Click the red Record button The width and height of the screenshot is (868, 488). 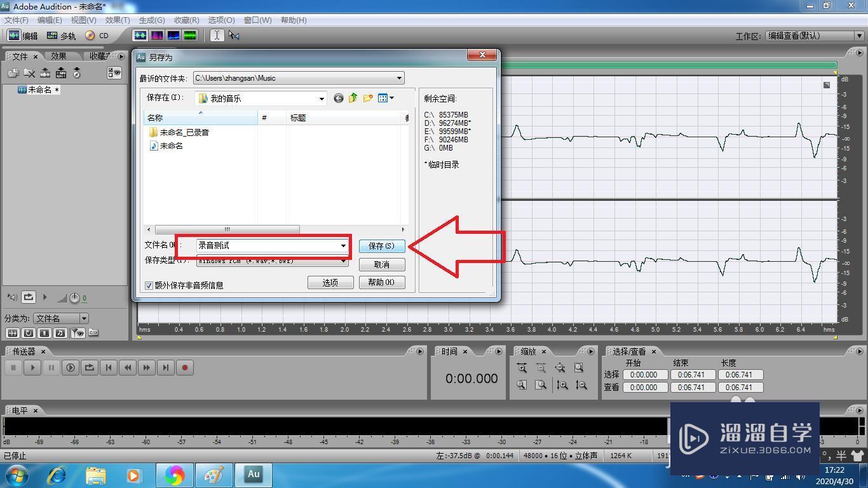(x=185, y=367)
